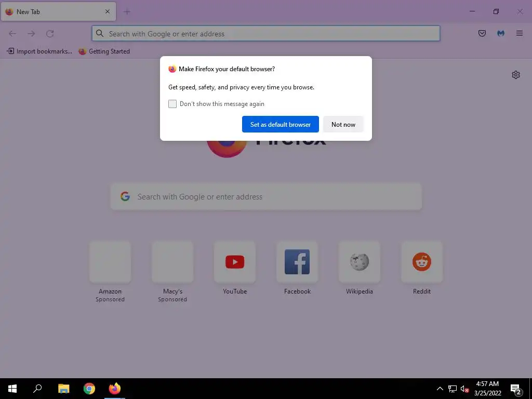Check Don't show this message again
The width and height of the screenshot is (532, 399).
tap(172, 104)
